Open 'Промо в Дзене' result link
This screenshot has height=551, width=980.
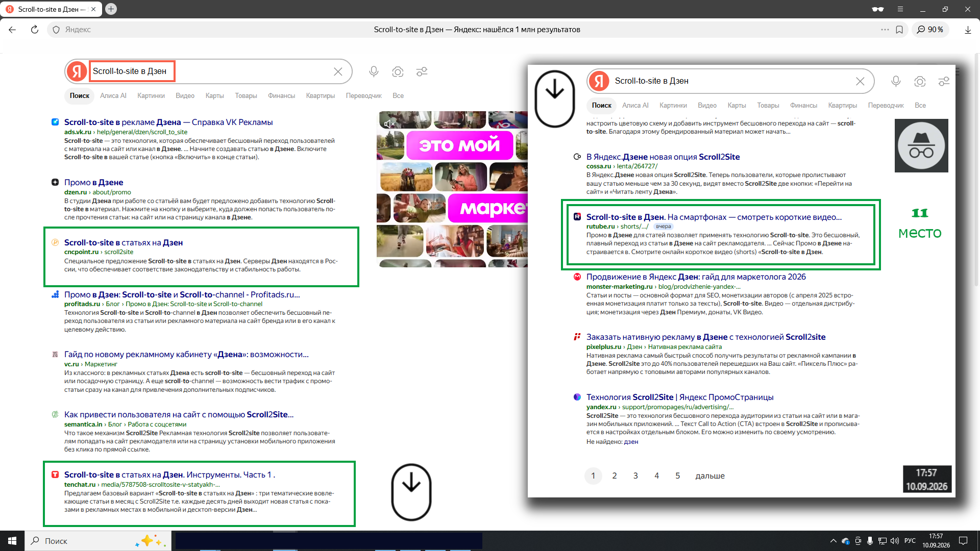tap(93, 183)
